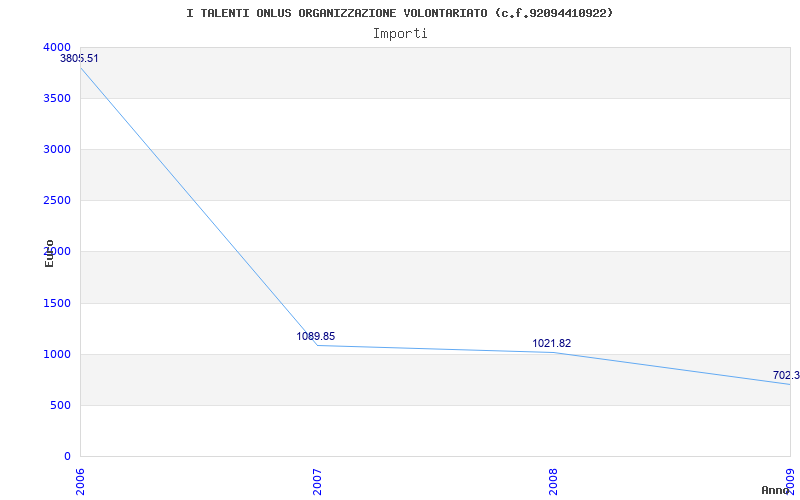Click the chart title I TALENTI ONLUS ORGANIZZAZIONE VOLONTARIATO
The width and height of the screenshot is (800, 500).
click(x=399, y=13)
